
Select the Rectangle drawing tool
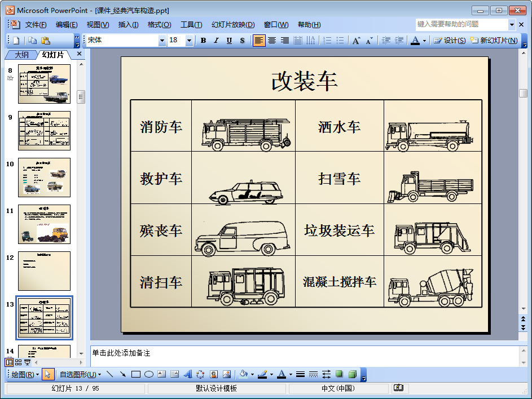[136, 374]
